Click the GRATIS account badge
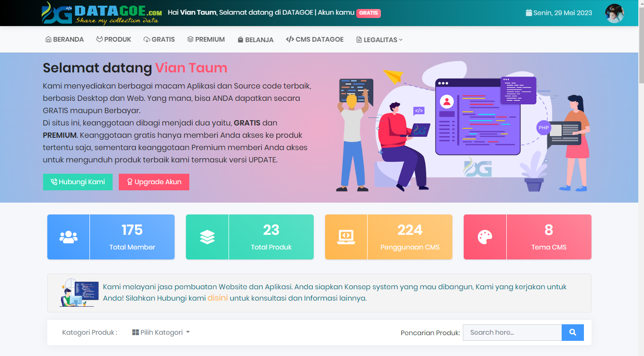 pos(368,13)
